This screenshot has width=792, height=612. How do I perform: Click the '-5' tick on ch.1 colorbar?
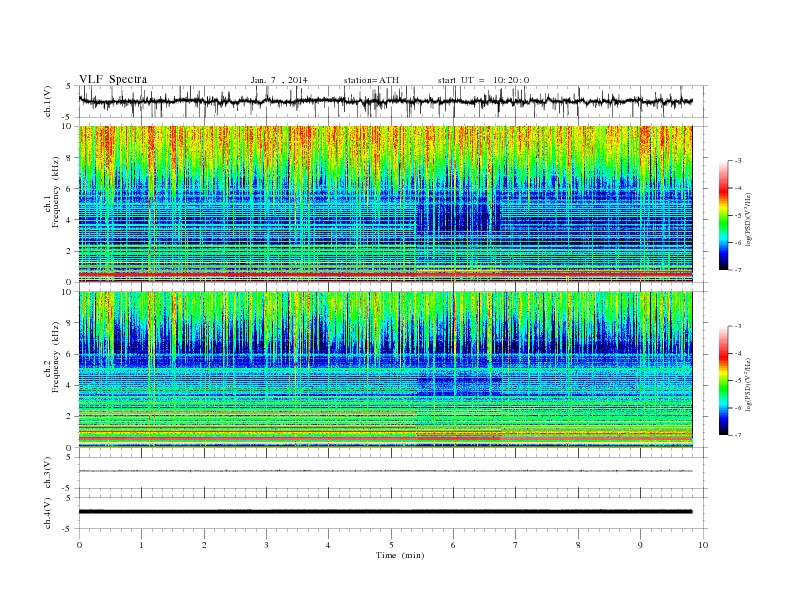pyautogui.click(x=738, y=216)
